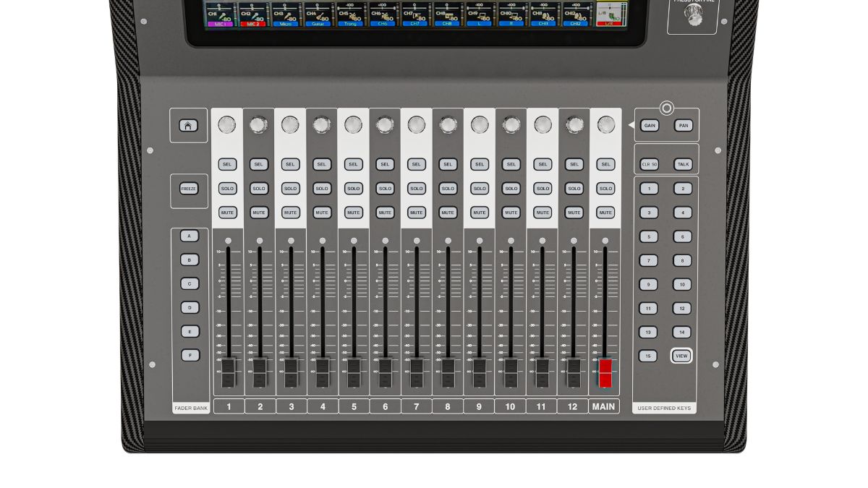Select channel 10 via SEL
This screenshot has width=868, height=488.
pos(511,164)
